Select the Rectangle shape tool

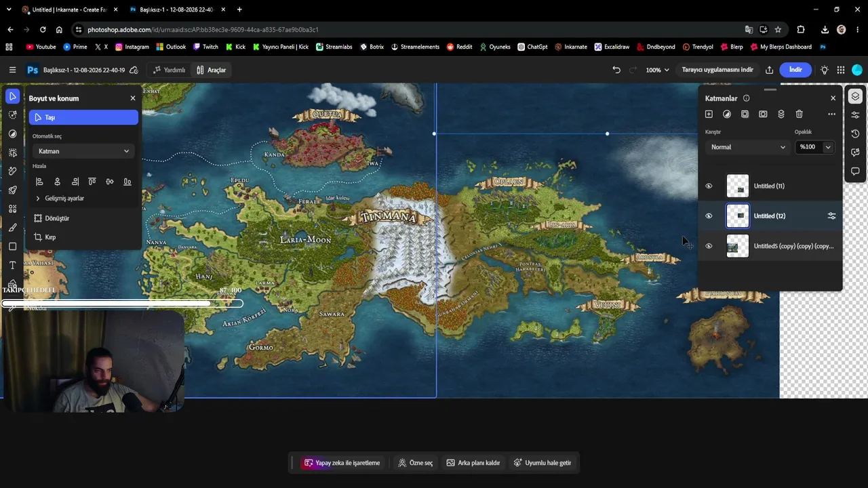[x=12, y=247]
